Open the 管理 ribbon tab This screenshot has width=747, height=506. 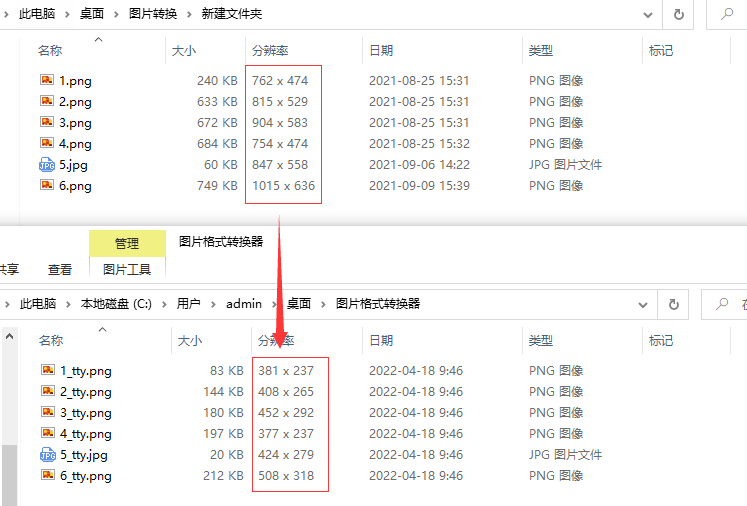[127, 243]
